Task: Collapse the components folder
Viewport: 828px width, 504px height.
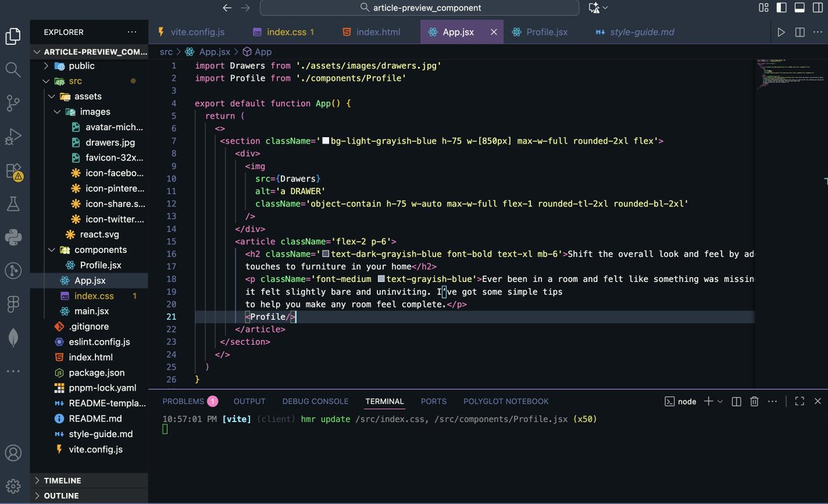Action: [88, 250]
